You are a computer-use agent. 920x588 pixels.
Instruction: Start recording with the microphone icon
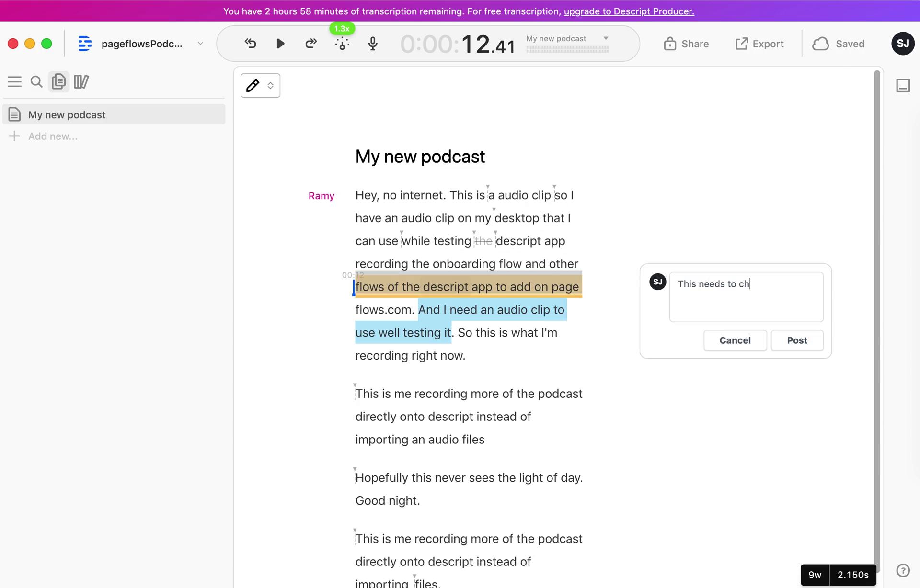[x=373, y=44]
